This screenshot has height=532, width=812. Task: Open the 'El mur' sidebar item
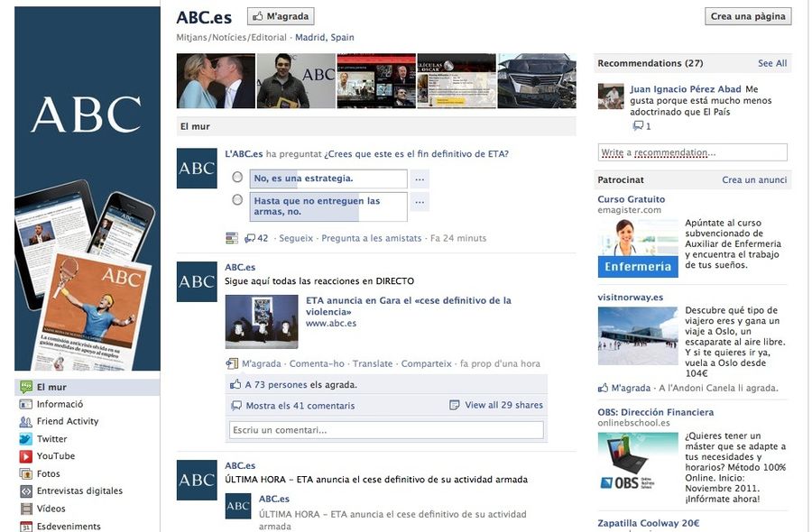[51, 387]
